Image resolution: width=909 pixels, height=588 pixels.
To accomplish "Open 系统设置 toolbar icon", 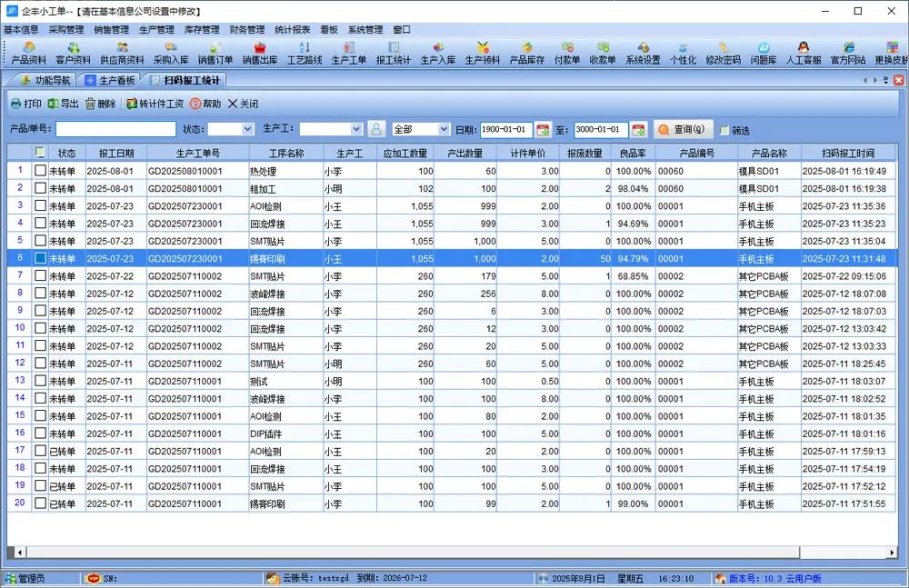I will pos(643,53).
